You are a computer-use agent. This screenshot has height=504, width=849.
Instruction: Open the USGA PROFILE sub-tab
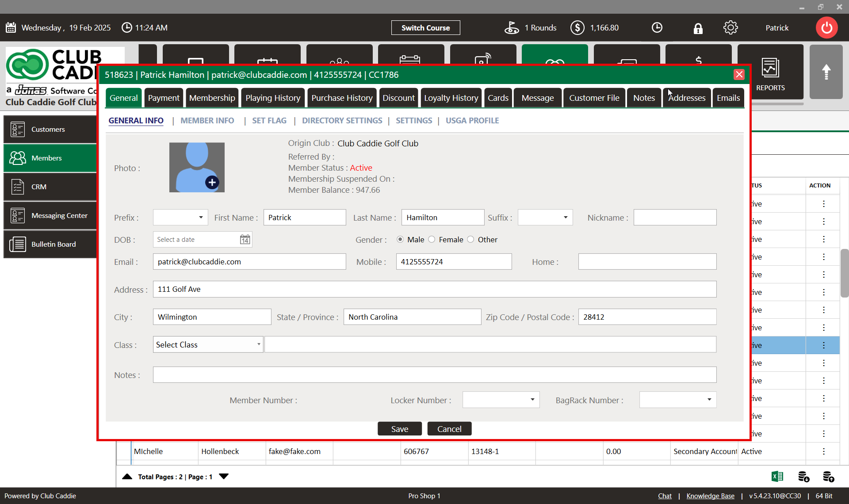[472, 120]
